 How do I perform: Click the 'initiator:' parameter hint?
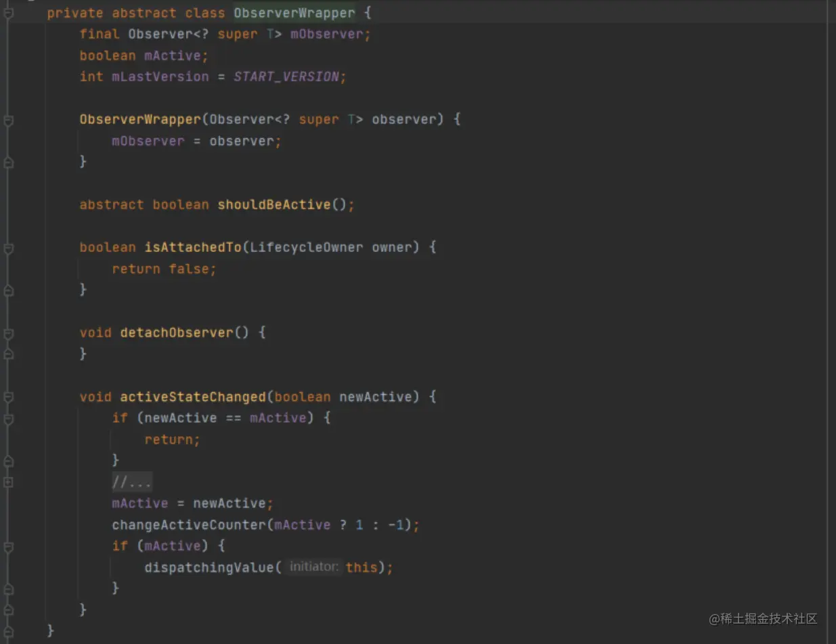pyautogui.click(x=314, y=567)
